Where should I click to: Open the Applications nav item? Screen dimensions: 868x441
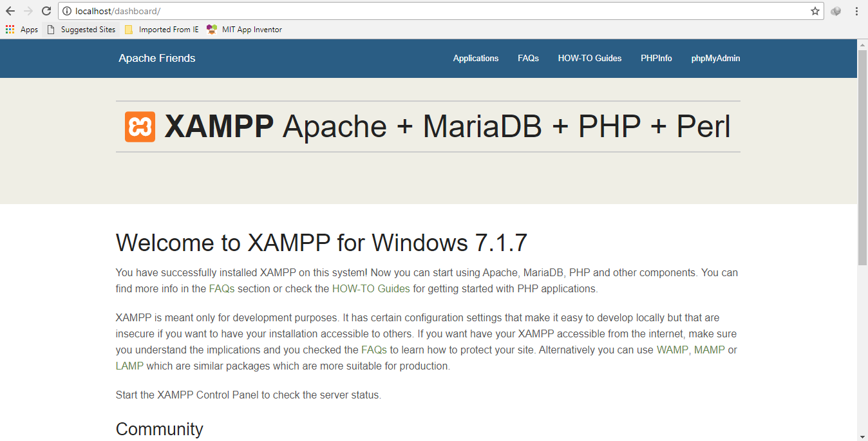[476, 58]
